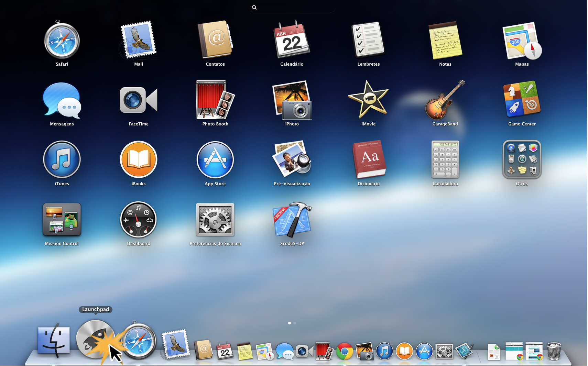Click the Launchpad rocket icon in Dock
The height and width of the screenshot is (366, 588).
(x=96, y=340)
